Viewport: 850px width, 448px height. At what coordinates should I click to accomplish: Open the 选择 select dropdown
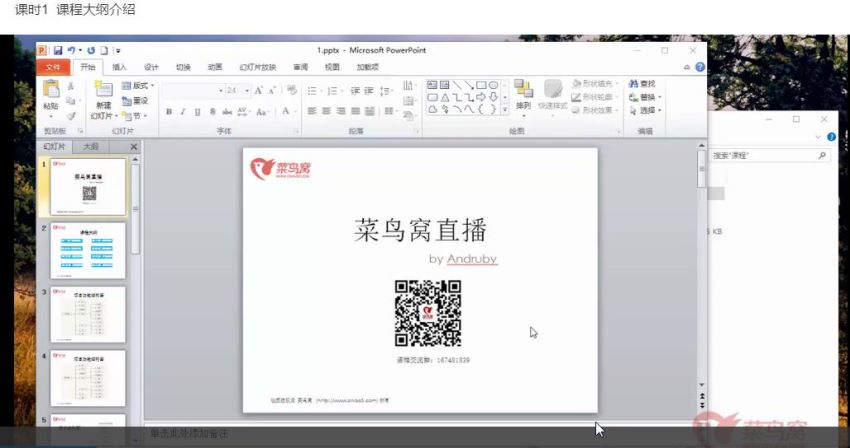pyautogui.click(x=645, y=110)
